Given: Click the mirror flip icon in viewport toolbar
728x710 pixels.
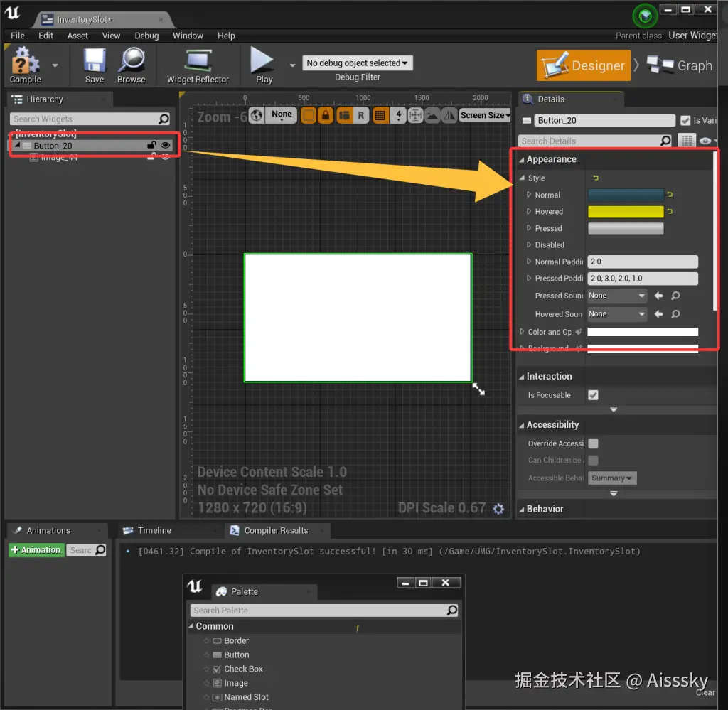Looking at the screenshot, I should [x=449, y=115].
